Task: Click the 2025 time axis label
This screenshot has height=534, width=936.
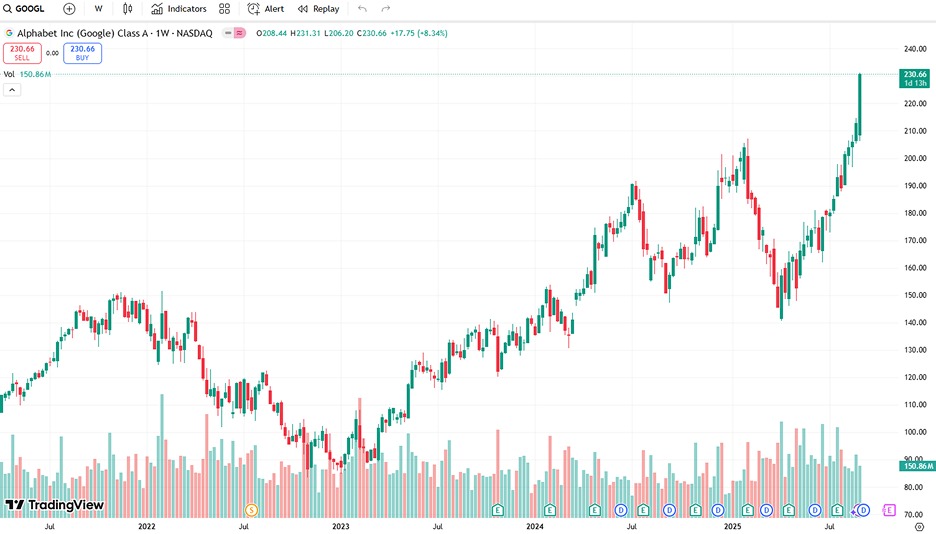Action: point(732,526)
